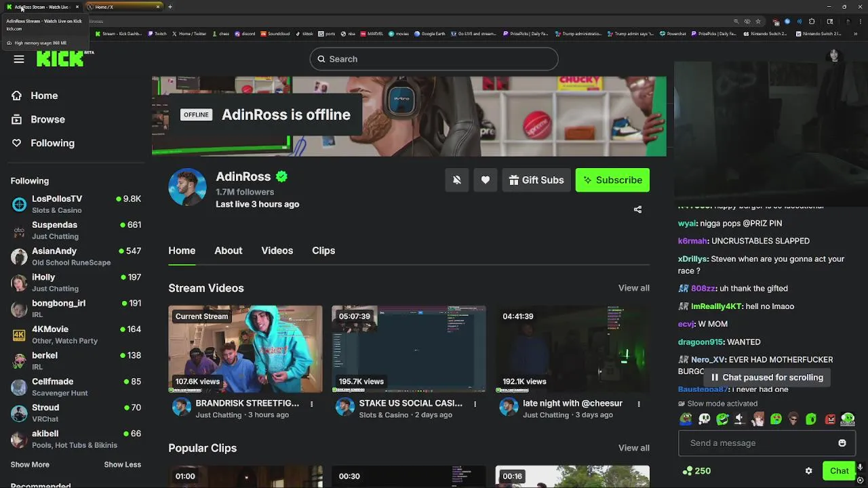Image resolution: width=868 pixels, height=488 pixels.
Task: Open the Current Stream video thumbnail
Action: point(245,349)
